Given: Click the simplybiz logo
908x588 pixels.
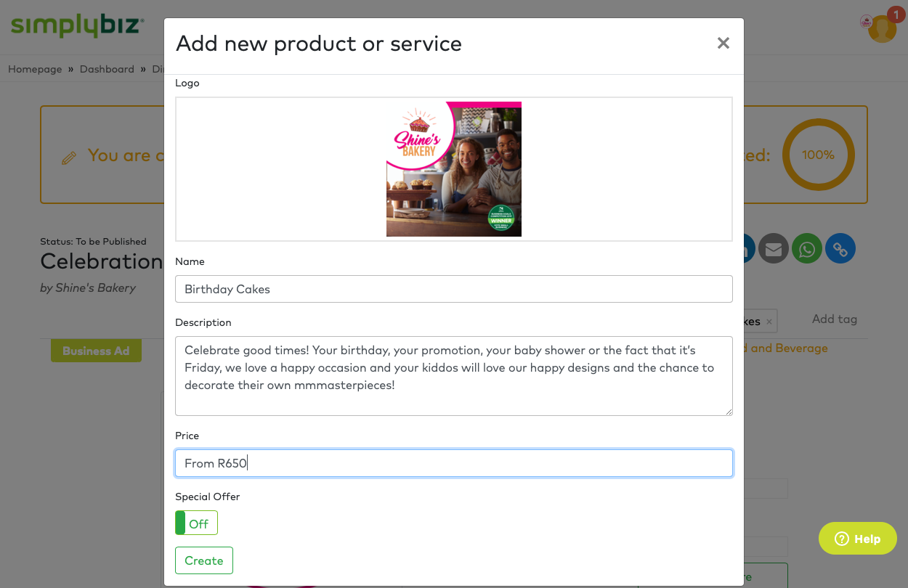Looking at the screenshot, I should (77, 26).
